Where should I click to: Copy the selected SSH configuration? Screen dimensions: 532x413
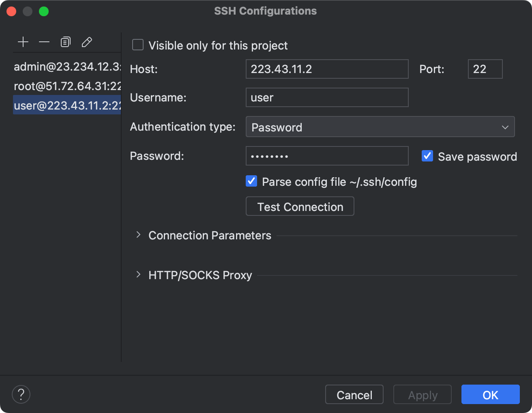point(65,42)
